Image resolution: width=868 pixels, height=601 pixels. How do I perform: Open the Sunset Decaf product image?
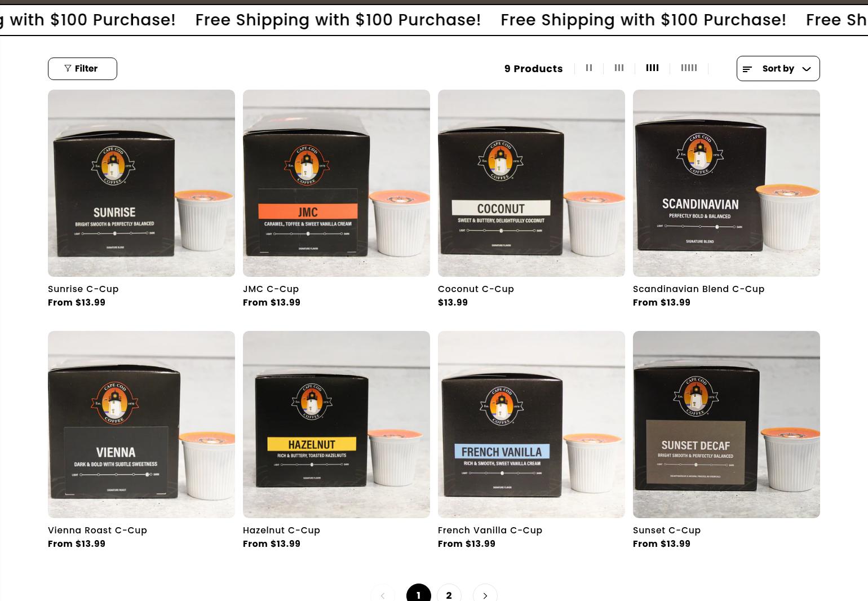tap(727, 425)
